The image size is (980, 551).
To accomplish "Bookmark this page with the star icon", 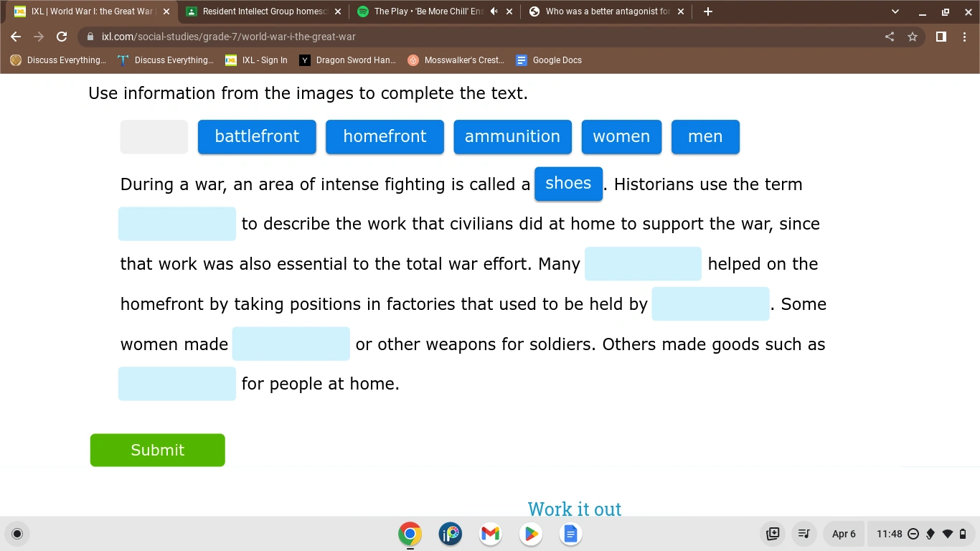I will [x=912, y=37].
